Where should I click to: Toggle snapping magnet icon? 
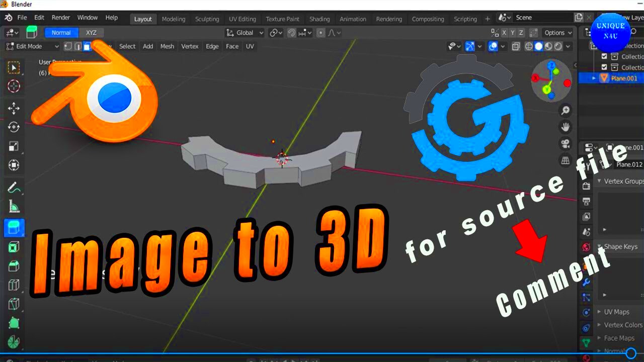pos(291,33)
